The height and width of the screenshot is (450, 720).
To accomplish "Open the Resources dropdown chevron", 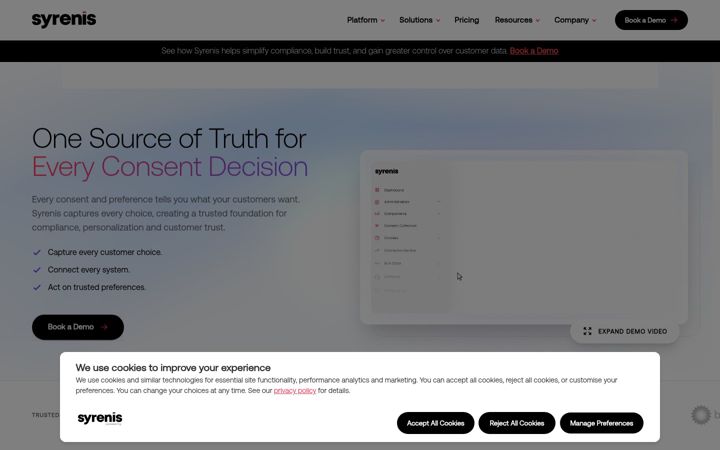I will click(538, 21).
